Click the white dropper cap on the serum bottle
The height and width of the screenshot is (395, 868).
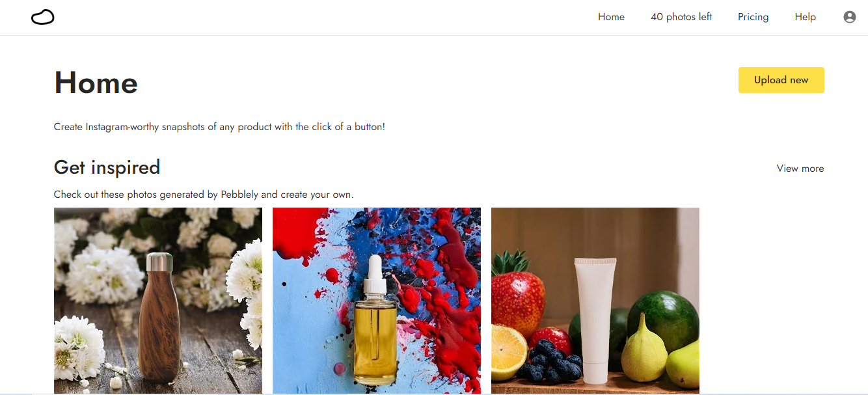point(375,275)
